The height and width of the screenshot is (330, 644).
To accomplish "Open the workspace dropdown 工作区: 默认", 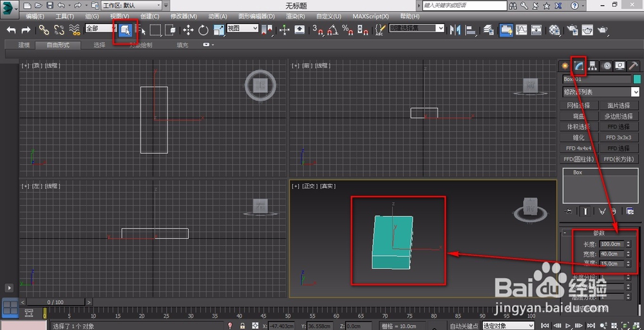I will [131, 6].
